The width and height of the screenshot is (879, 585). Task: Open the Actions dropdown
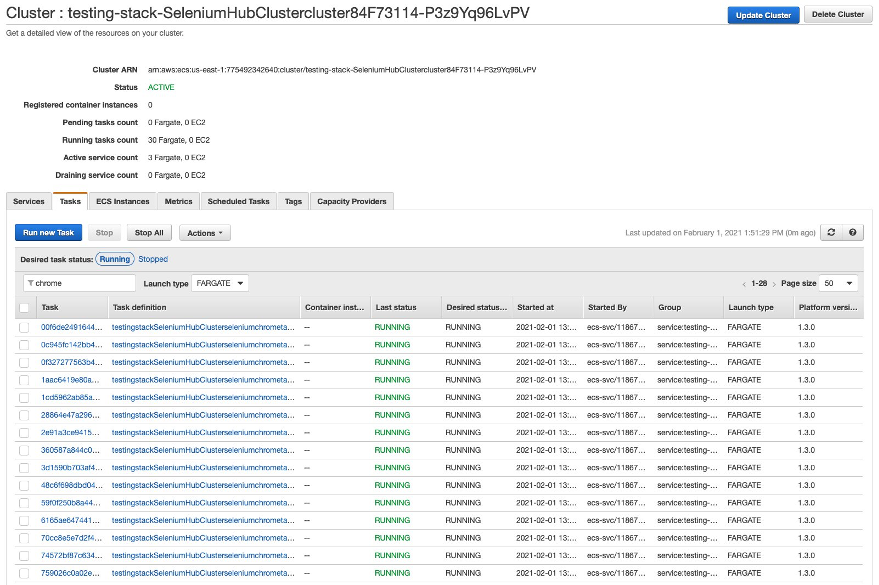click(x=205, y=233)
